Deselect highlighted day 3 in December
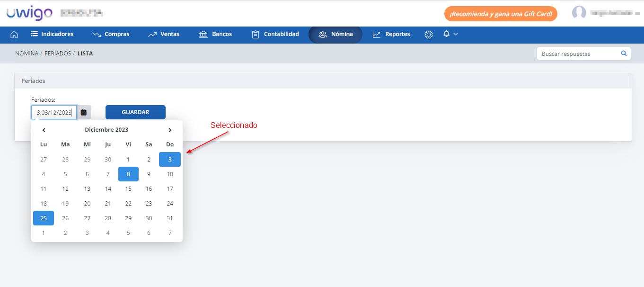The width and height of the screenshot is (644, 287). pos(170,160)
